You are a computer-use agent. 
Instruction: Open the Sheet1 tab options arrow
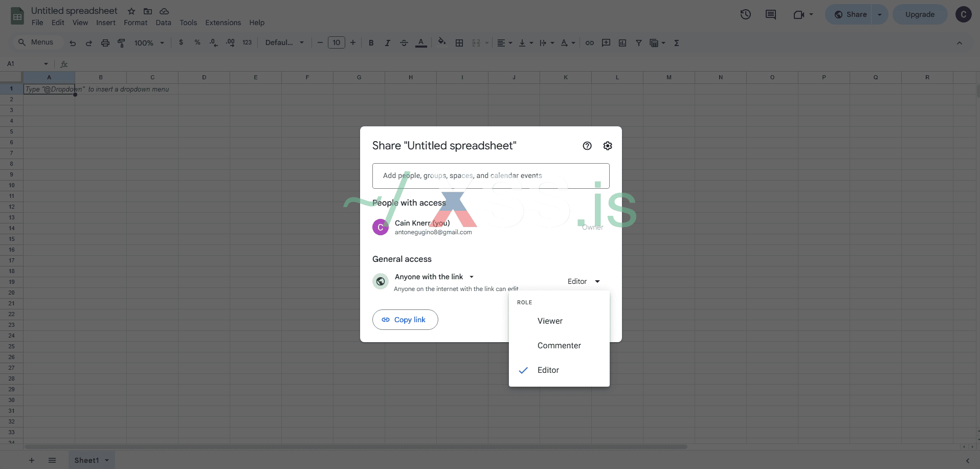tap(107, 460)
